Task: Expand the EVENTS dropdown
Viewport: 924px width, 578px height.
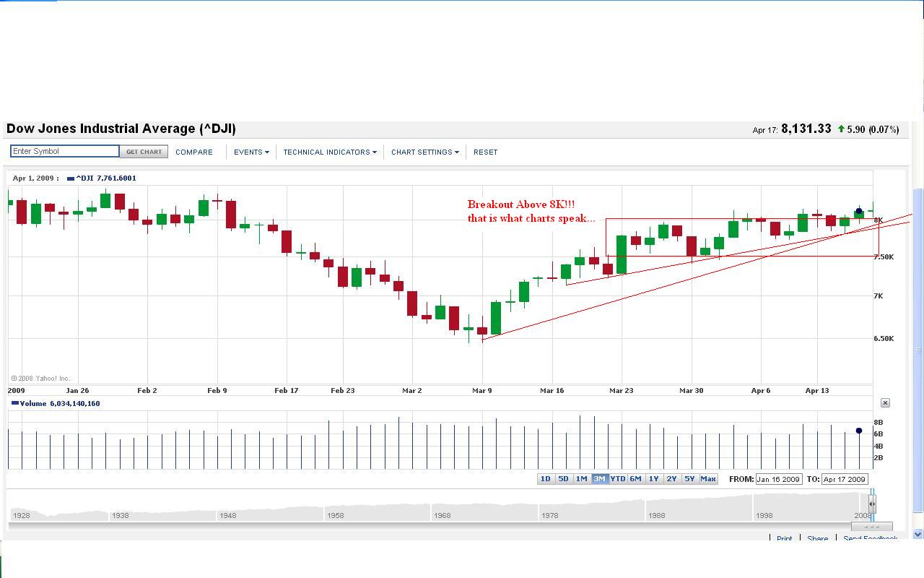Action: tap(251, 152)
